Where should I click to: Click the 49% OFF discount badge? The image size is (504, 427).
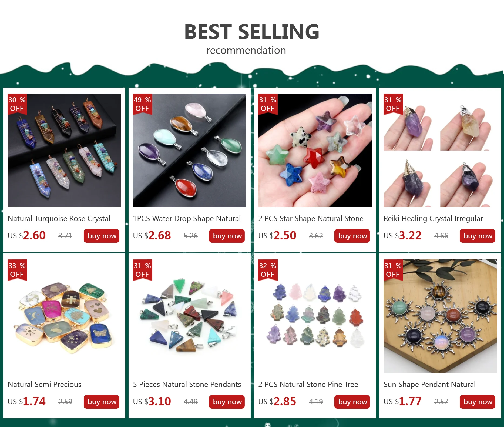click(x=143, y=104)
